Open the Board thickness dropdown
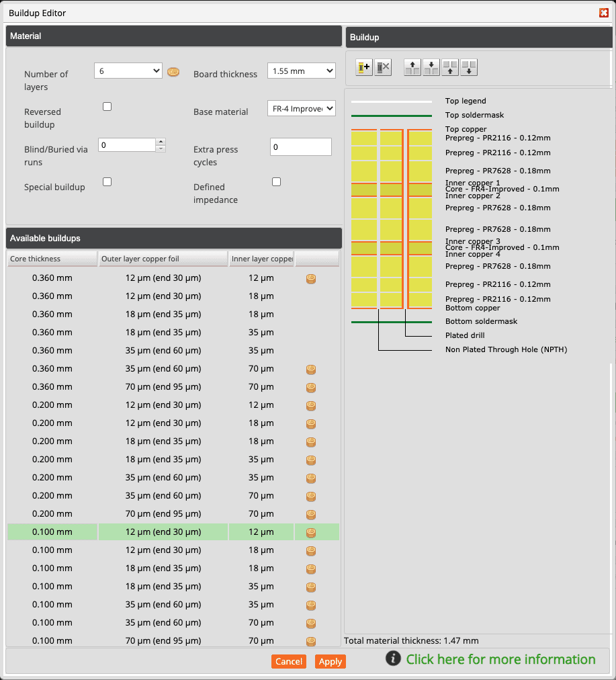Screen dimensions: 616x680 (x=301, y=71)
